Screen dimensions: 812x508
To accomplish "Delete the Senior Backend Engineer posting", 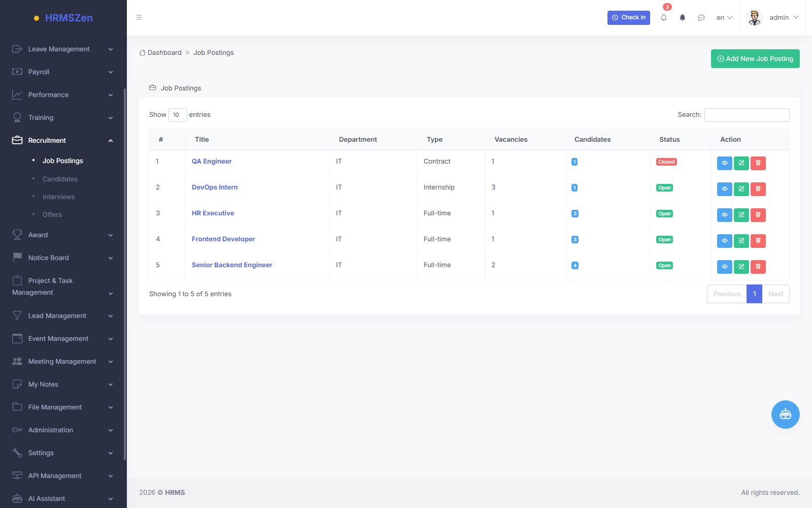I will (x=758, y=267).
